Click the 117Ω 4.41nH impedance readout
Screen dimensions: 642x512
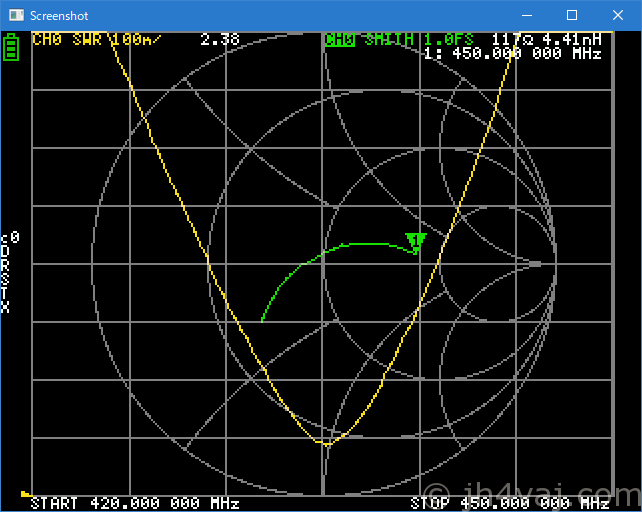(547, 40)
